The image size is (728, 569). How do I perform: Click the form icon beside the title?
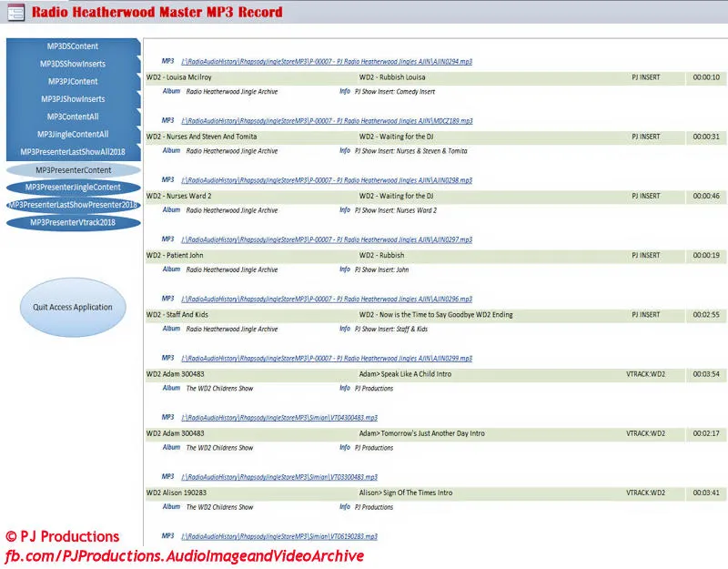click(15, 12)
